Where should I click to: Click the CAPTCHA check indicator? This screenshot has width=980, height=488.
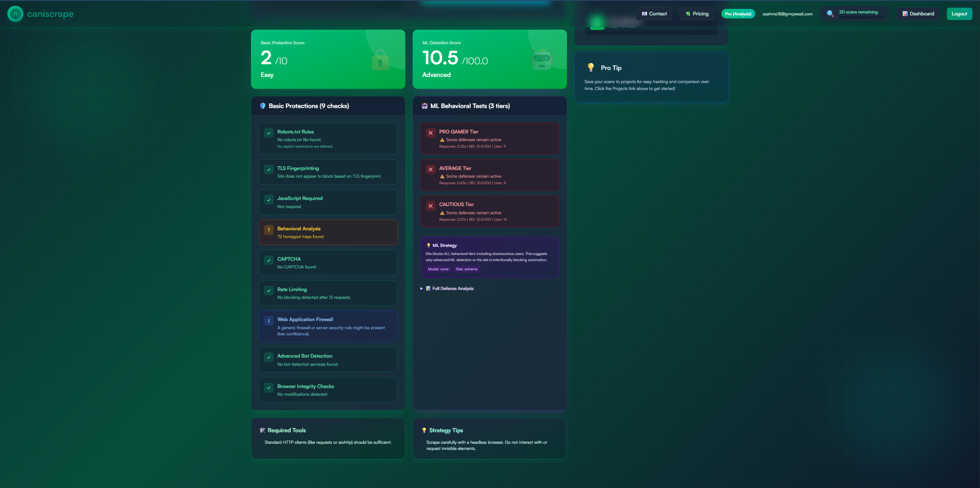[x=269, y=260]
